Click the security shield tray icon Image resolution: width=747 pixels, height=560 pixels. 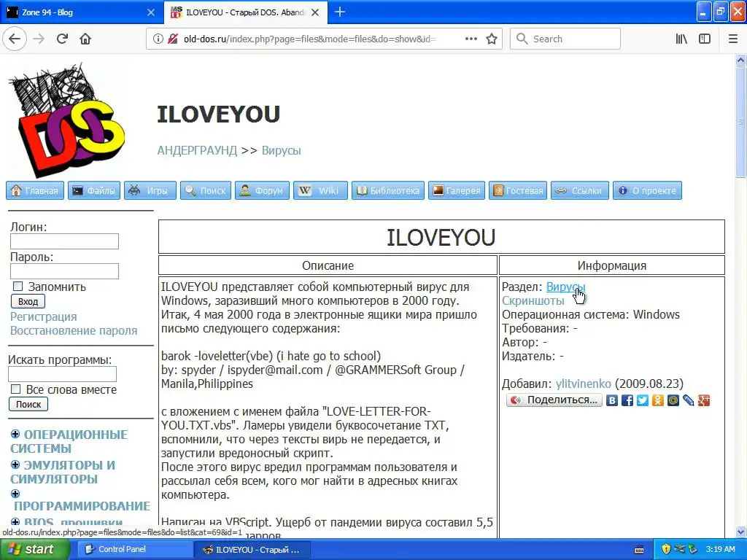[x=666, y=549]
